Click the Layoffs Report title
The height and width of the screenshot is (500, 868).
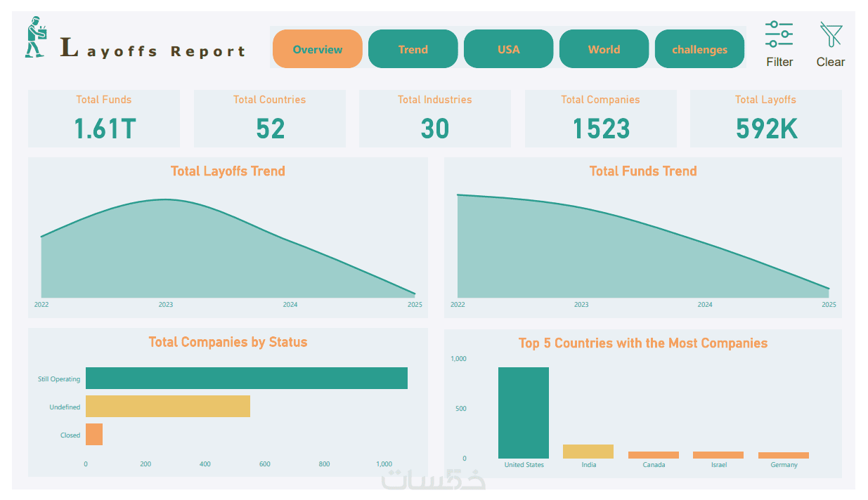click(153, 49)
